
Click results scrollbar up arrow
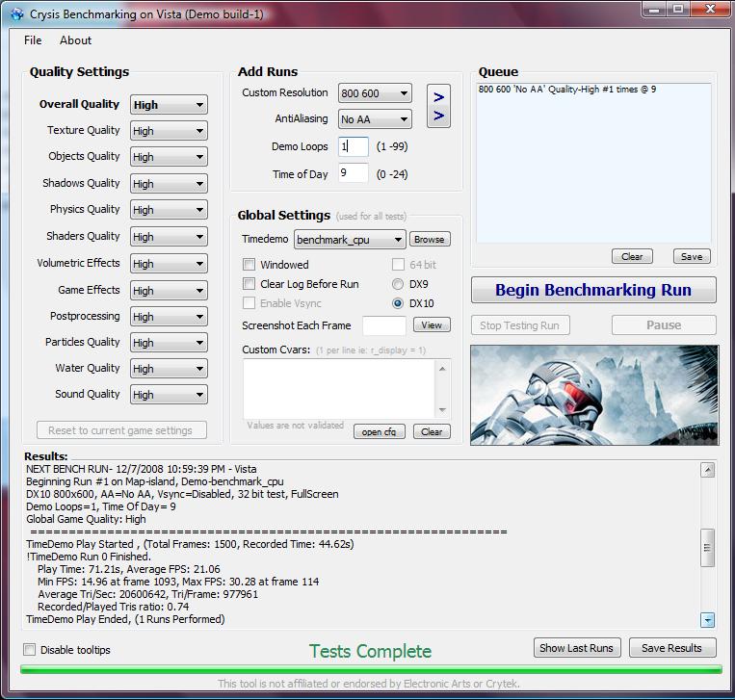(x=707, y=470)
